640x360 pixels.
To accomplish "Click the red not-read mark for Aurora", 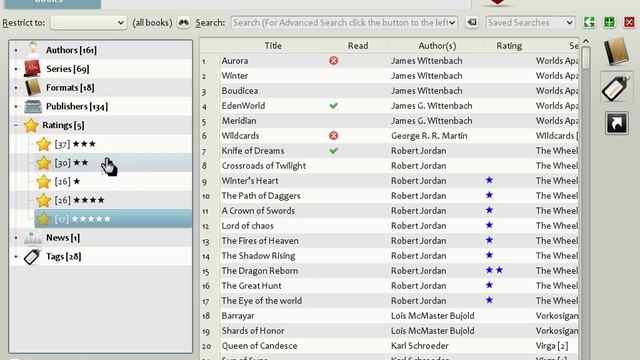I will [333, 61].
